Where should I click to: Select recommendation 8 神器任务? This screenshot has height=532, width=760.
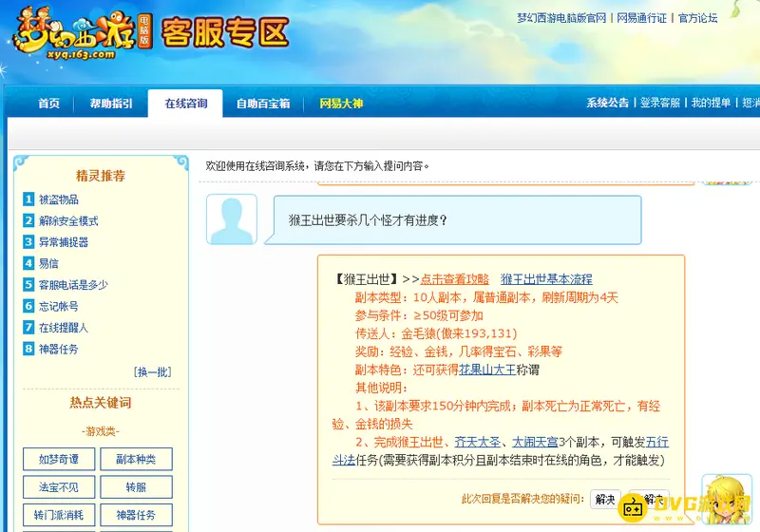tap(59, 349)
